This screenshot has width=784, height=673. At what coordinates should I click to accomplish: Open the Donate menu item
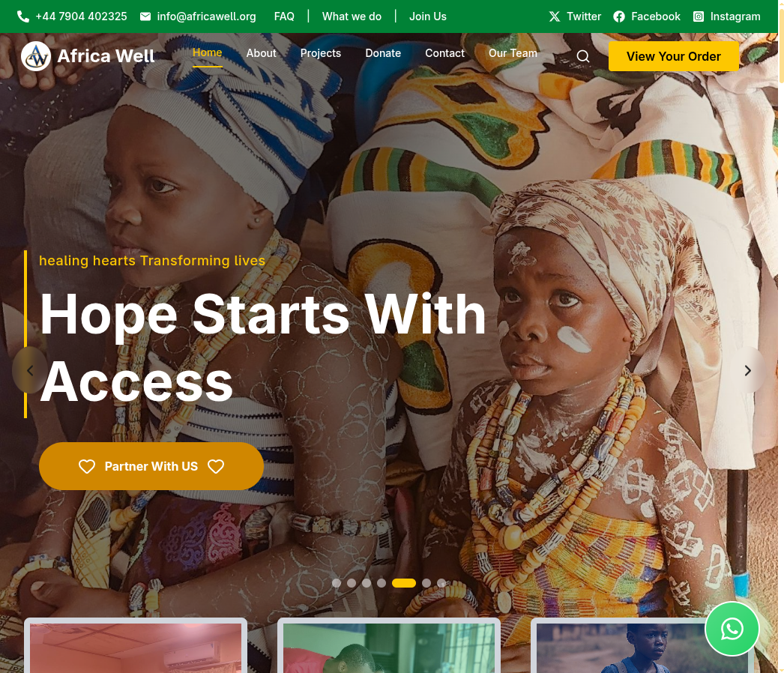tap(383, 53)
